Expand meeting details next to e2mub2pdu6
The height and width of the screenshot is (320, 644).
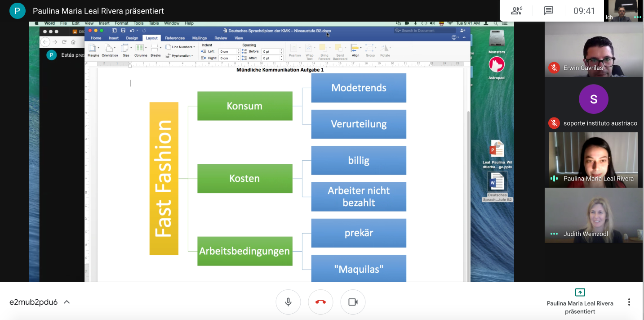coord(67,302)
